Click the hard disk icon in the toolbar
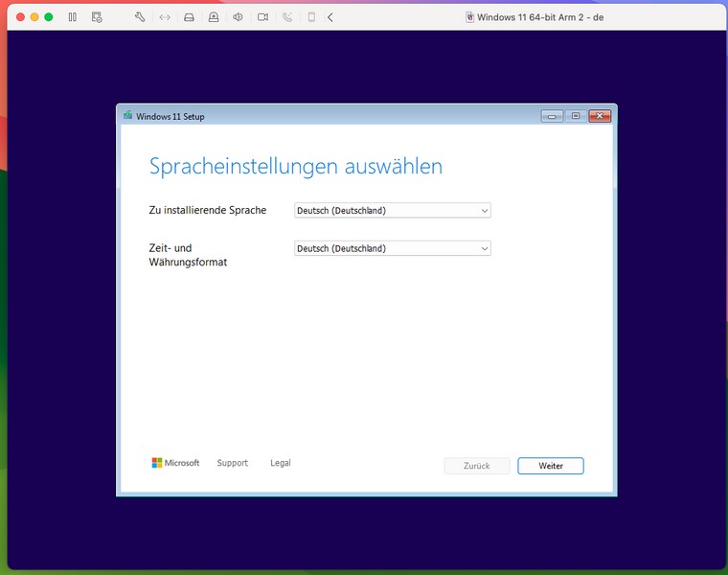 189,17
